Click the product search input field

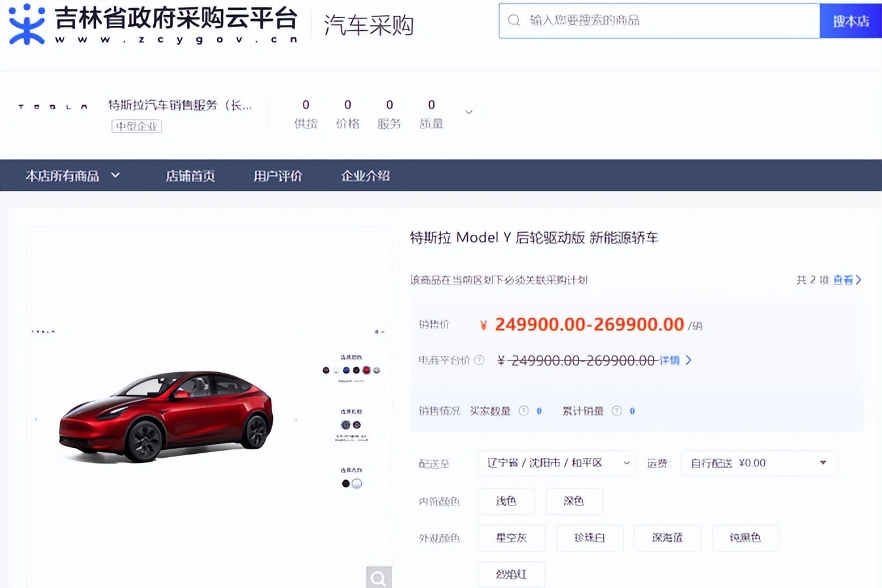point(660,21)
